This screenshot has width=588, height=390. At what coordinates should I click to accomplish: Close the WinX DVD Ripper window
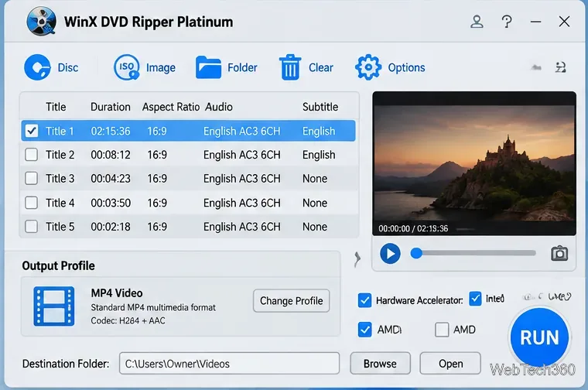564,22
